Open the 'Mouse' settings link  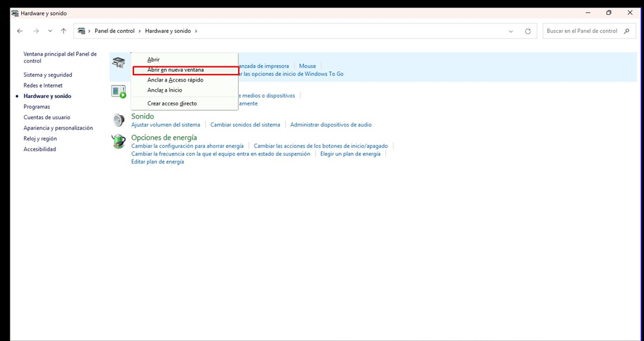click(307, 66)
